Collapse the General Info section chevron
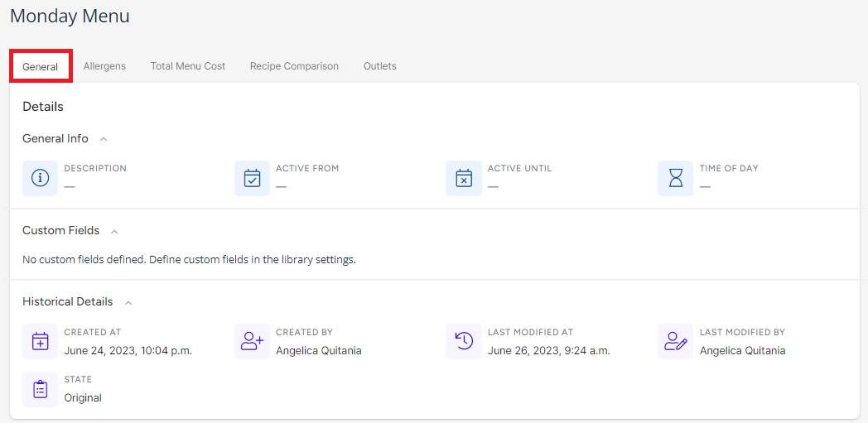Screen dimensions: 868x423 coord(104,139)
